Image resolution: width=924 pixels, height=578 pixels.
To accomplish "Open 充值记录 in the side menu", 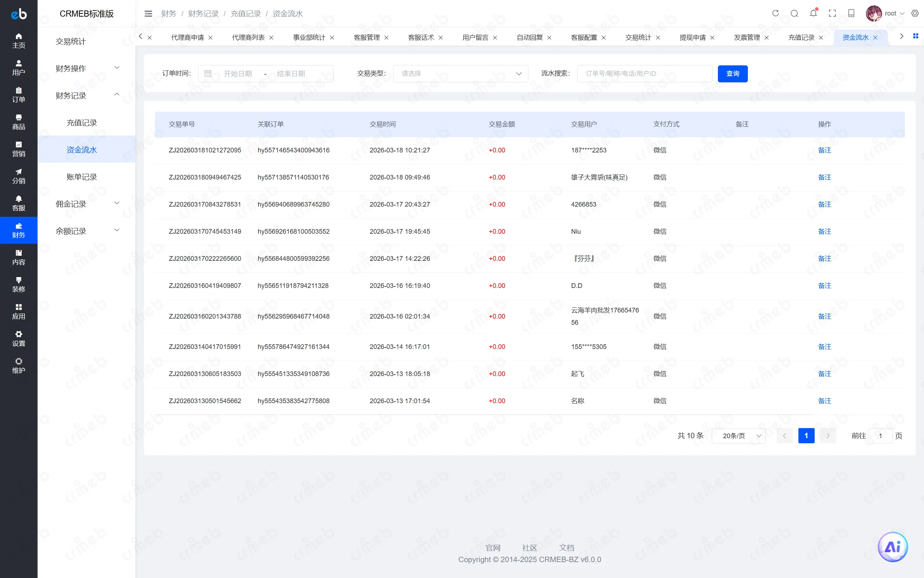I will point(87,122).
